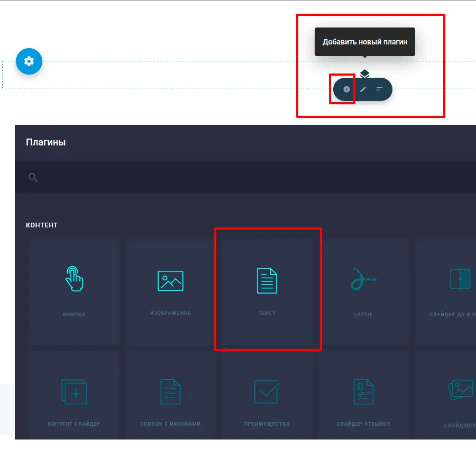The image size is (476, 476).
Task: Click the layers icon above the toolbar
Action: [x=364, y=74]
